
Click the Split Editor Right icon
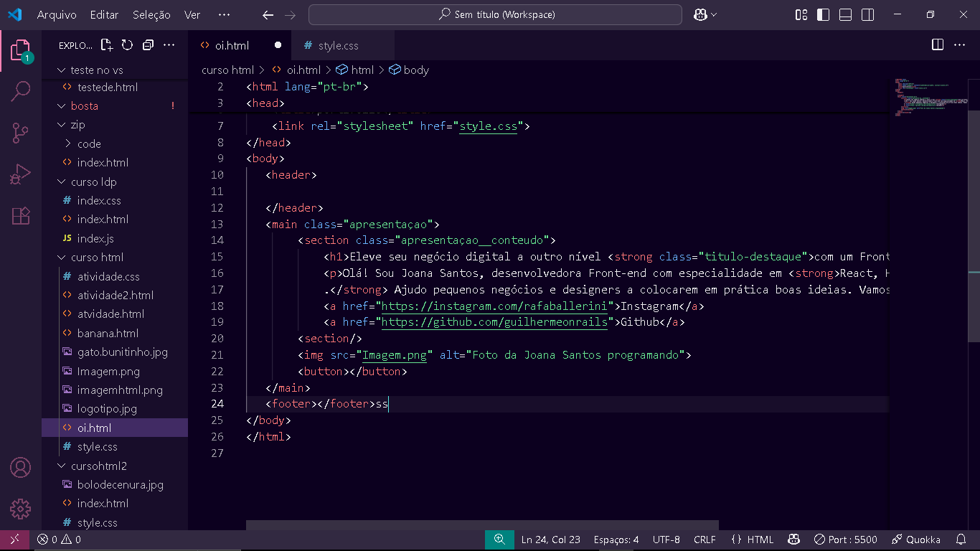coord(937,44)
